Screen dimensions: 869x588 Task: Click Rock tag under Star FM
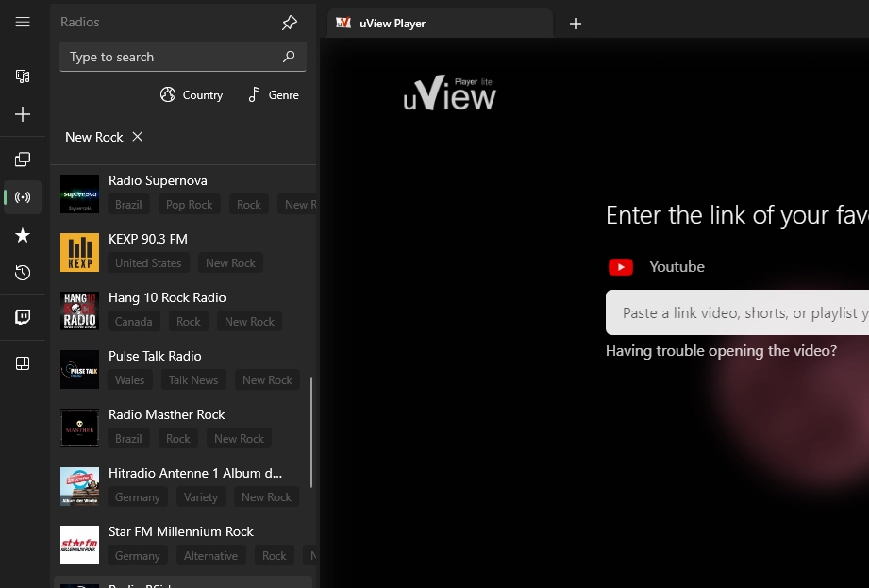tap(275, 556)
